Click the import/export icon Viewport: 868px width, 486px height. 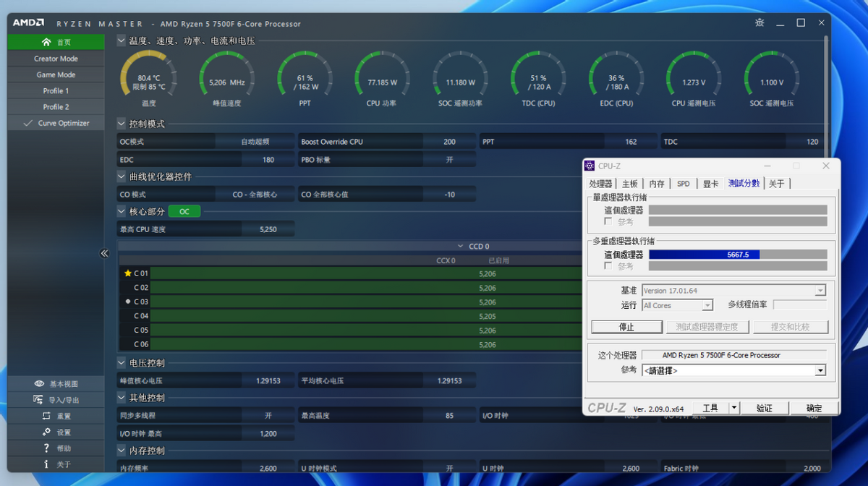click(39, 400)
